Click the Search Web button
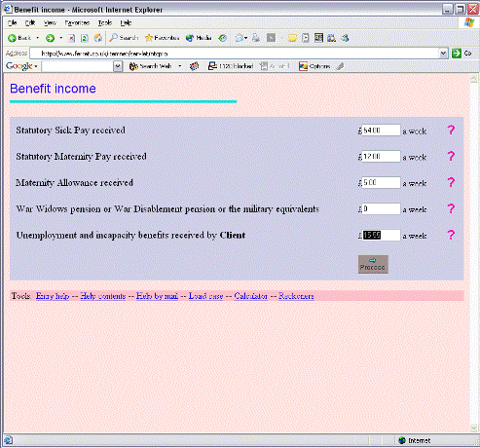This screenshot has width=480, height=448. 150,66
